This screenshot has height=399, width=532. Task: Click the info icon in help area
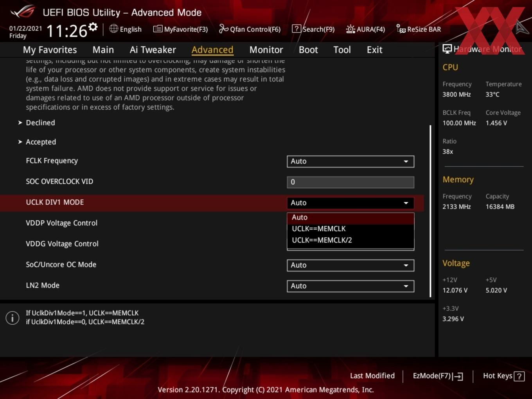click(13, 318)
